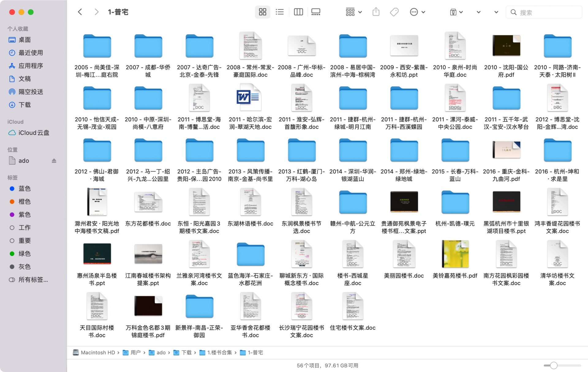Click the tag toolbar icon

click(x=394, y=12)
